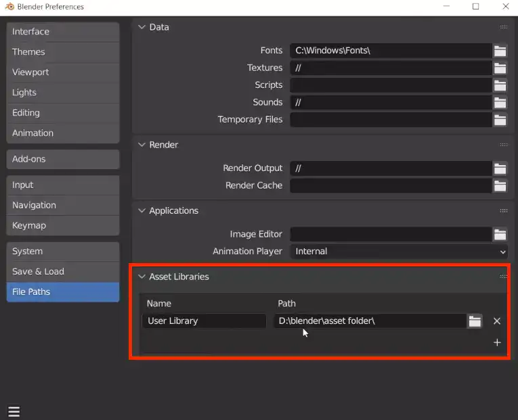
Task: Browse for the User Library asset path
Action: click(475, 321)
